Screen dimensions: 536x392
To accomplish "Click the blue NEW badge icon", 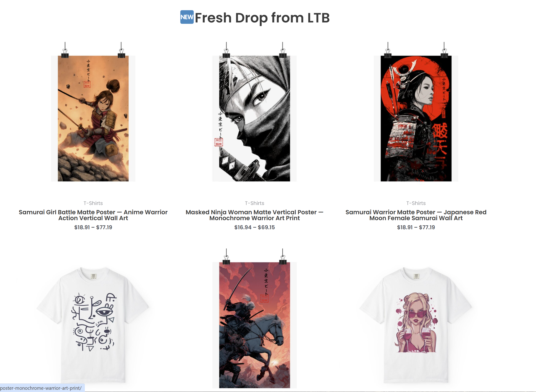I will click(187, 17).
